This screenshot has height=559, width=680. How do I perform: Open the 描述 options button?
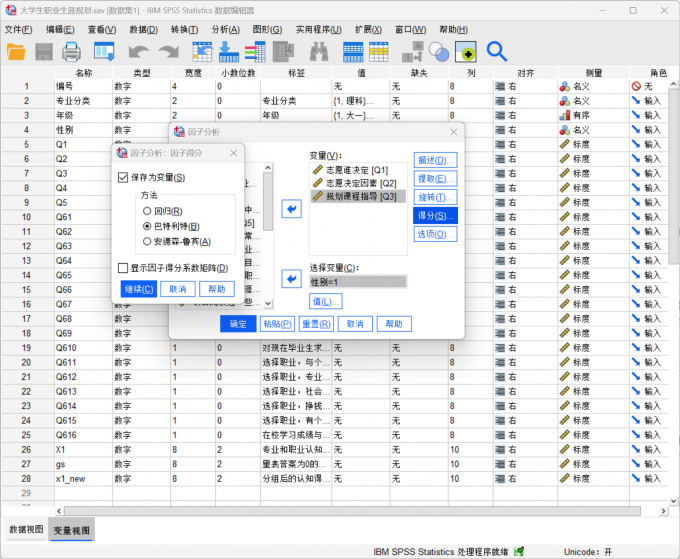pos(435,160)
